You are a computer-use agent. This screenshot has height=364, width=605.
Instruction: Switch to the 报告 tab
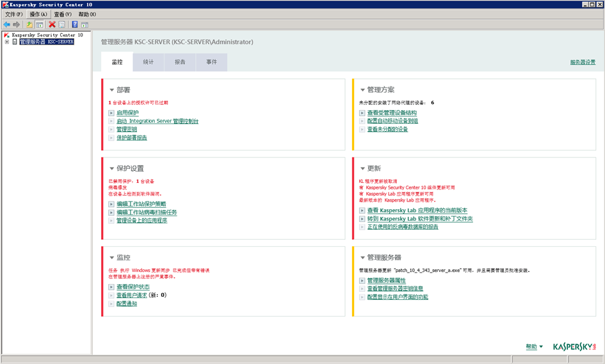[180, 62]
